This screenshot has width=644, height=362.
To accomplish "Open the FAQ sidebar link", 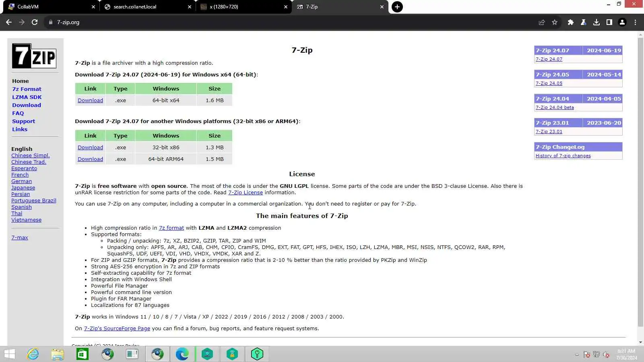I will [x=18, y=113].
